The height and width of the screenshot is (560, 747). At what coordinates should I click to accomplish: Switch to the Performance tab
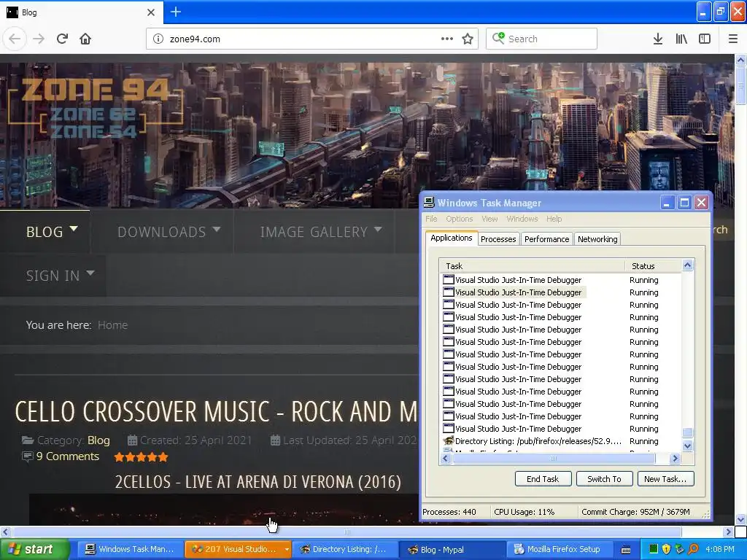[x=546, y=239]
